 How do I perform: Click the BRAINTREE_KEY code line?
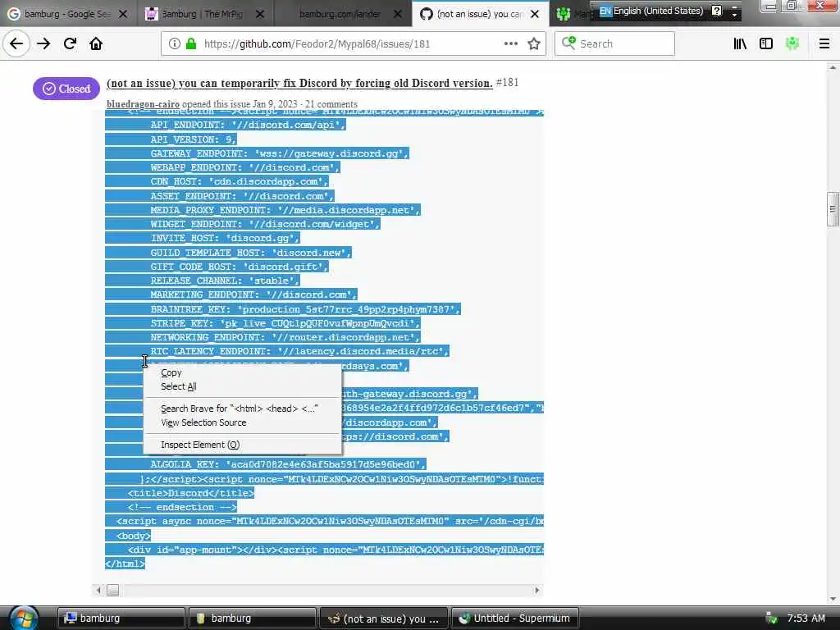click(x=305, y=309)
